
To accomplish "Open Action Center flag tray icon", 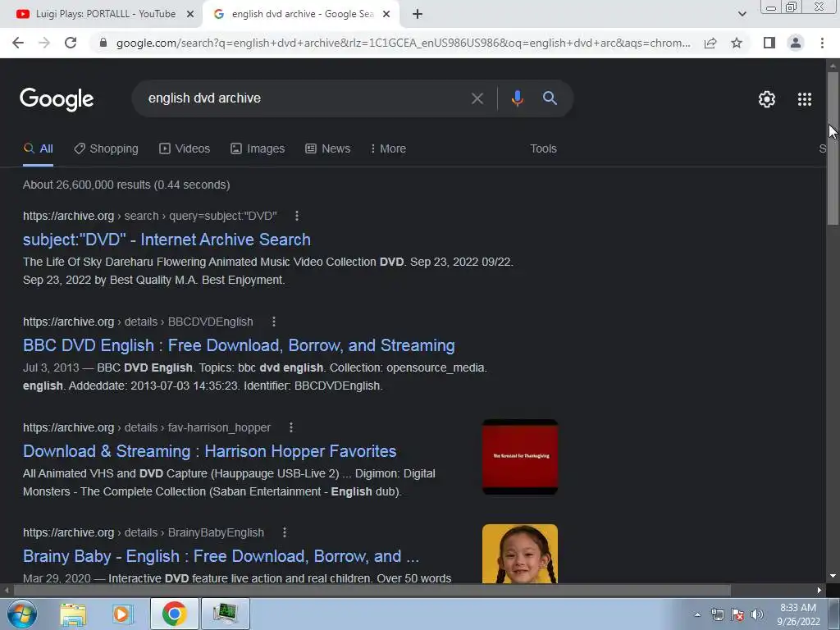I will pos(737,614).
